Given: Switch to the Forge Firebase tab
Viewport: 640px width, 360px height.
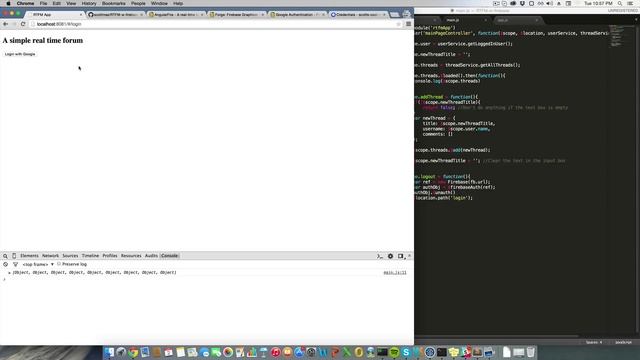Looking at the screenshot, I should pos(236,14).
